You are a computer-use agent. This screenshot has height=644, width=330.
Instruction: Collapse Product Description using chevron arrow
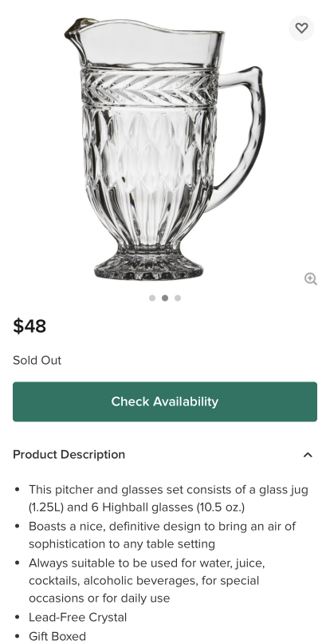(x=308, y=455)
